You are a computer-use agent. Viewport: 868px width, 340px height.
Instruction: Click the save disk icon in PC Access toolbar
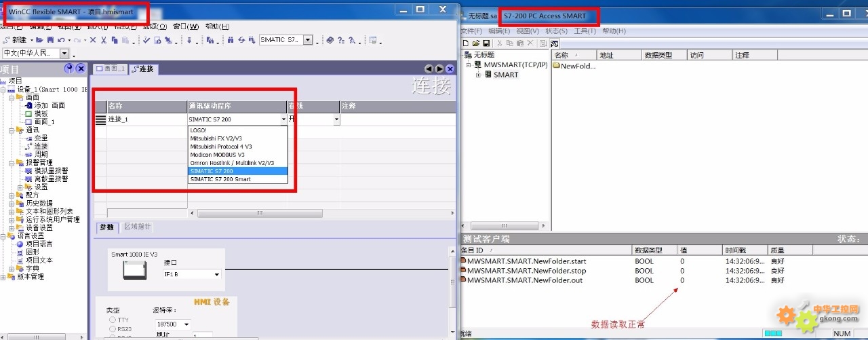pyautogui.click(x=486, y=43)
